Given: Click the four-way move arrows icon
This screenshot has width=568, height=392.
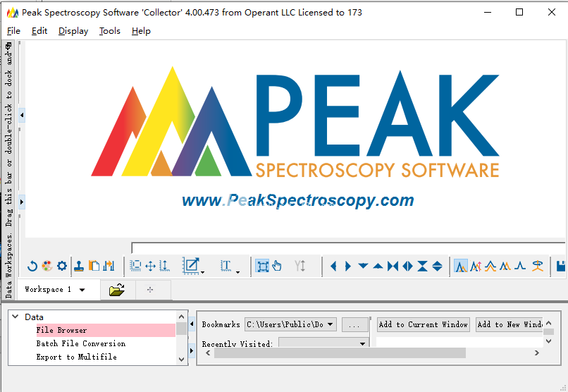Looking at the screenshot, I should (150, 267).
